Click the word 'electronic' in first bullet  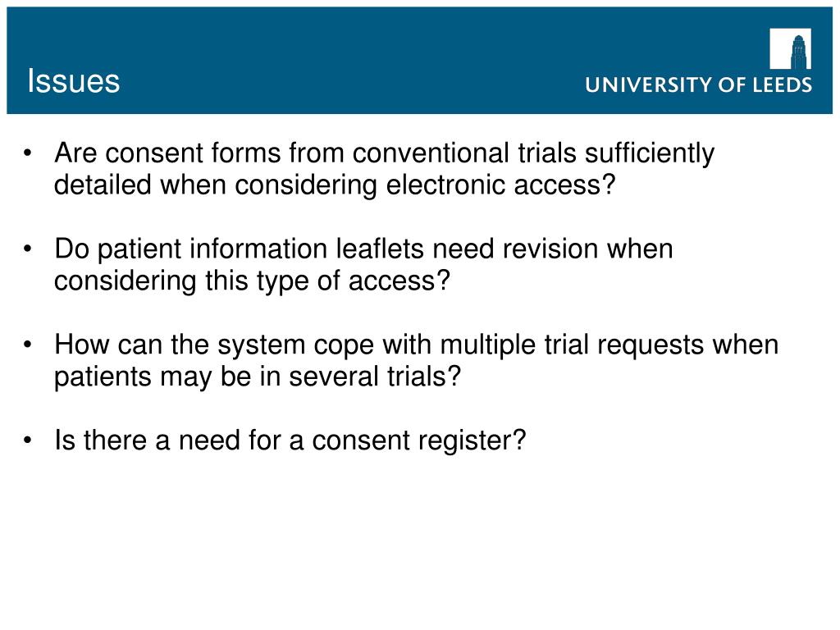click(x=445, y=185)
